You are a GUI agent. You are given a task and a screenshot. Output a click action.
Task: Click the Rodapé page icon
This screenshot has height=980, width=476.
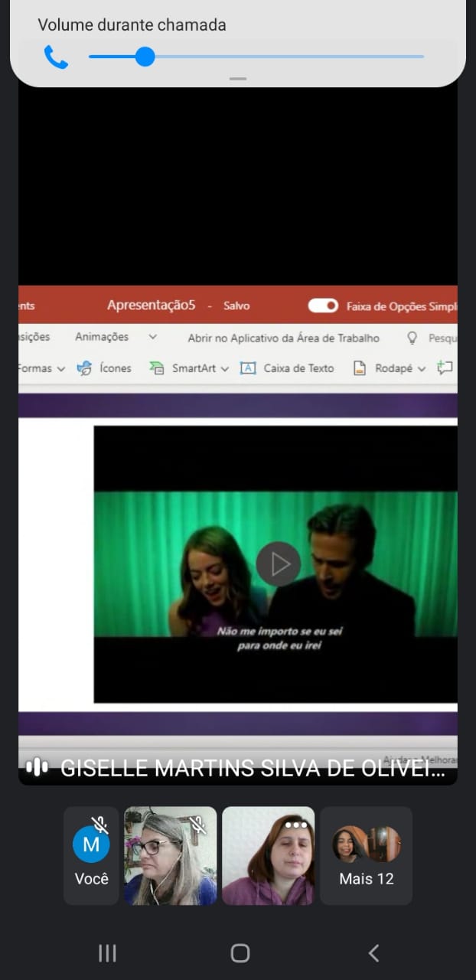[360, 368]
